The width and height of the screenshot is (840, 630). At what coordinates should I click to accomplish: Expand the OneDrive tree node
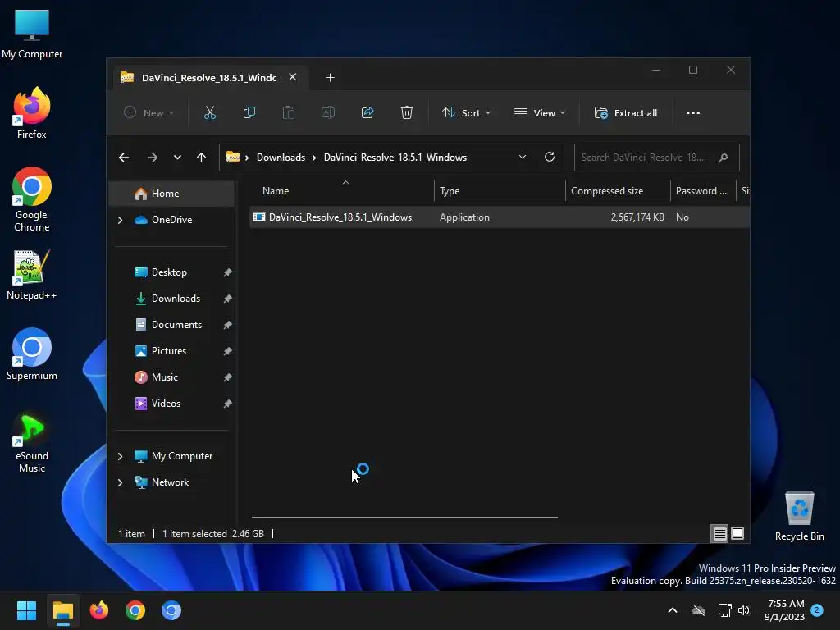click(x=120, y=220)
